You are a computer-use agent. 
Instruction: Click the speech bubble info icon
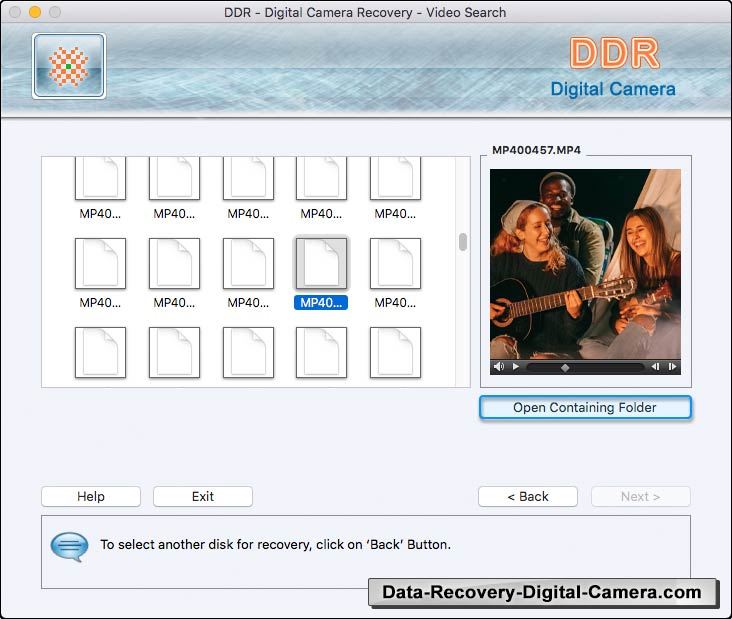(70, 547)
